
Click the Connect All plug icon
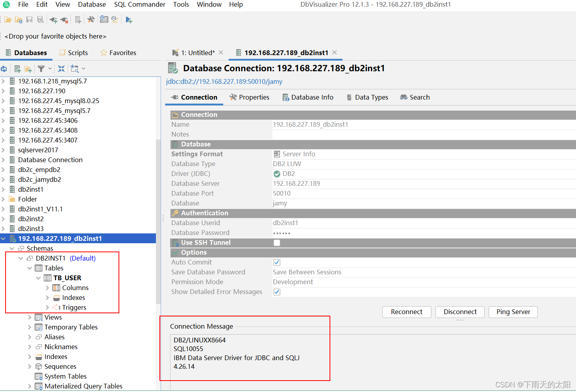54,20
